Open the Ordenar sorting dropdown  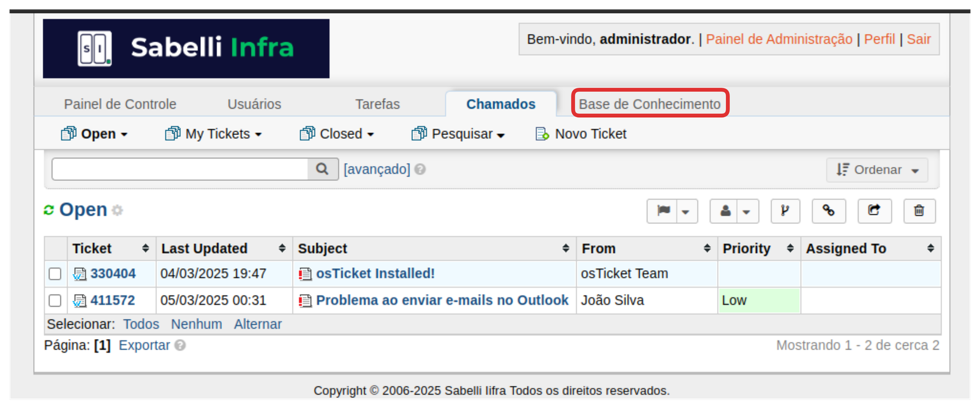coord(876,170)
